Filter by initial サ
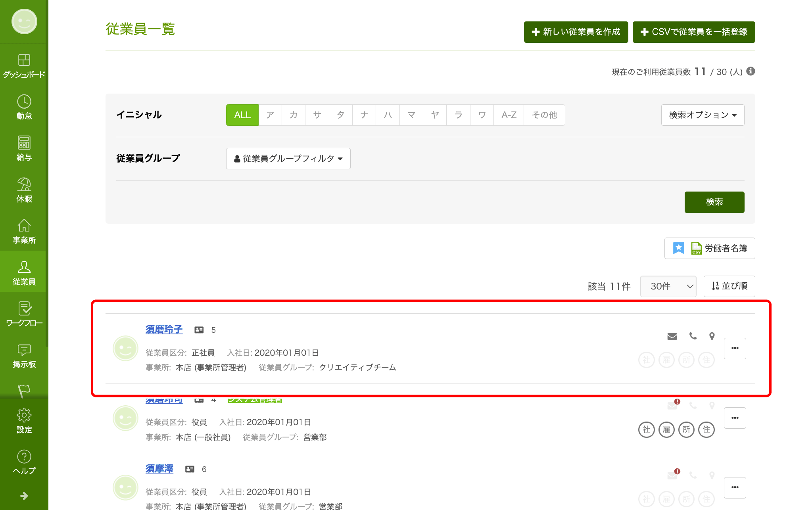Image resolution: width=812 pixels, height=510 pixels. 317,115
